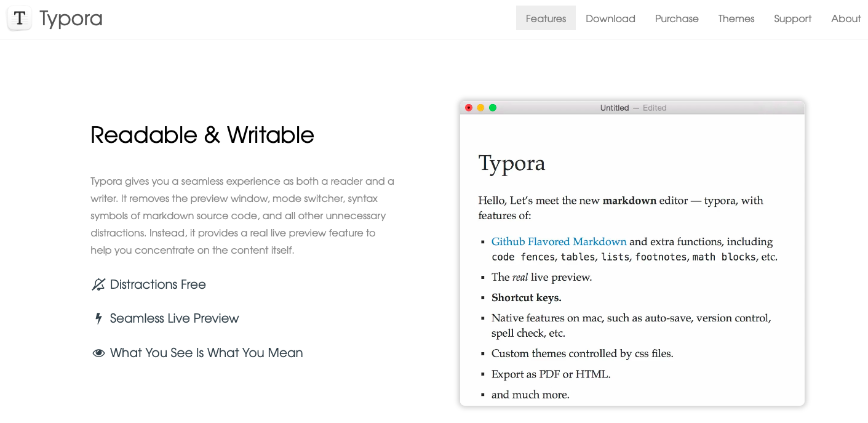Click the Typora brand name in header

71,19
